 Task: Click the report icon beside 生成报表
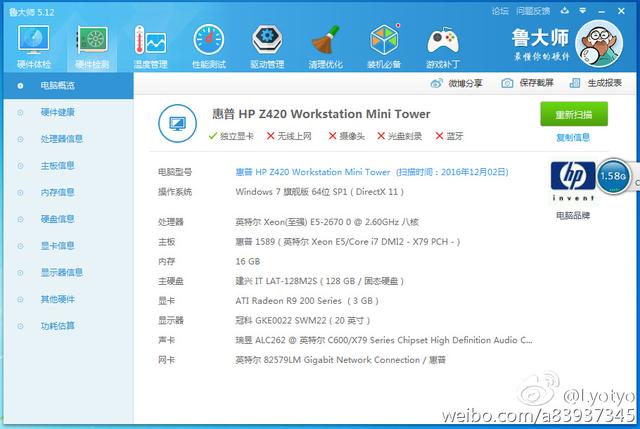575,83
